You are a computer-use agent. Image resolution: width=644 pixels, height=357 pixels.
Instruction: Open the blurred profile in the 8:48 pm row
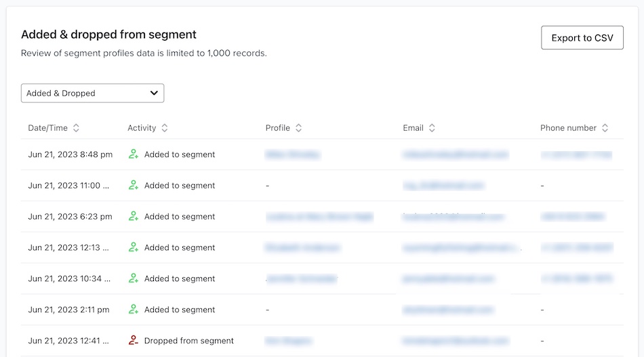293,154
